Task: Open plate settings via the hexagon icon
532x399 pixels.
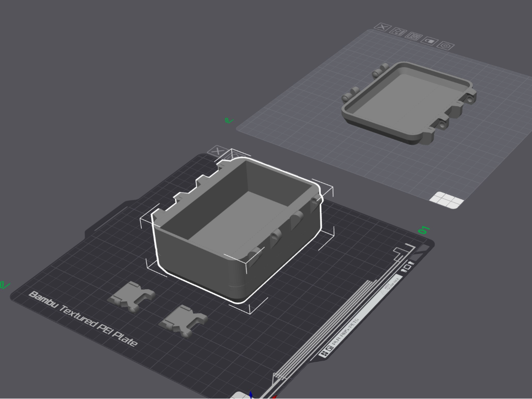Action: [446, 45]
